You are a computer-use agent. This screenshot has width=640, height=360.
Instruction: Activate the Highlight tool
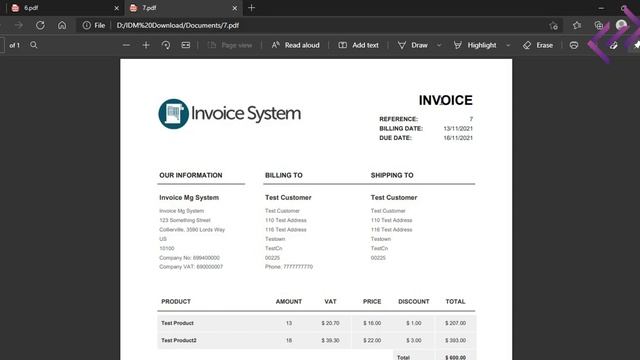pyautogui.click(x=475, y=45)
